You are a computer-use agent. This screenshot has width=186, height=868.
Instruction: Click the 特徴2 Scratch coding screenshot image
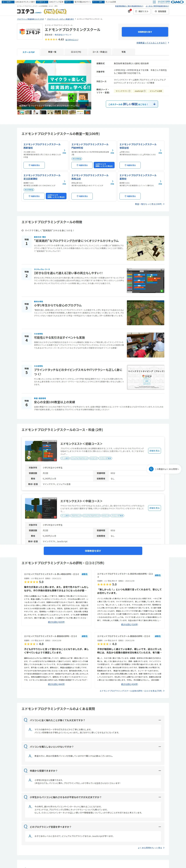145,280
